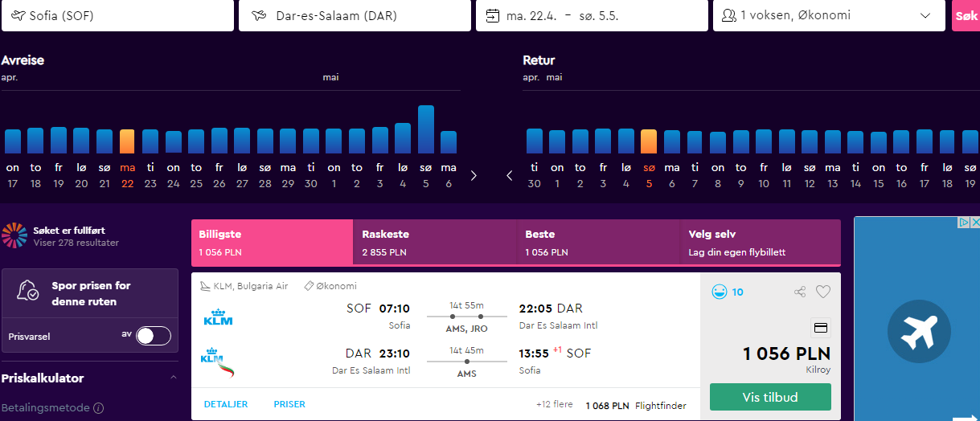
Task: Click the calendar icon in date field
Action: [492, 15]
